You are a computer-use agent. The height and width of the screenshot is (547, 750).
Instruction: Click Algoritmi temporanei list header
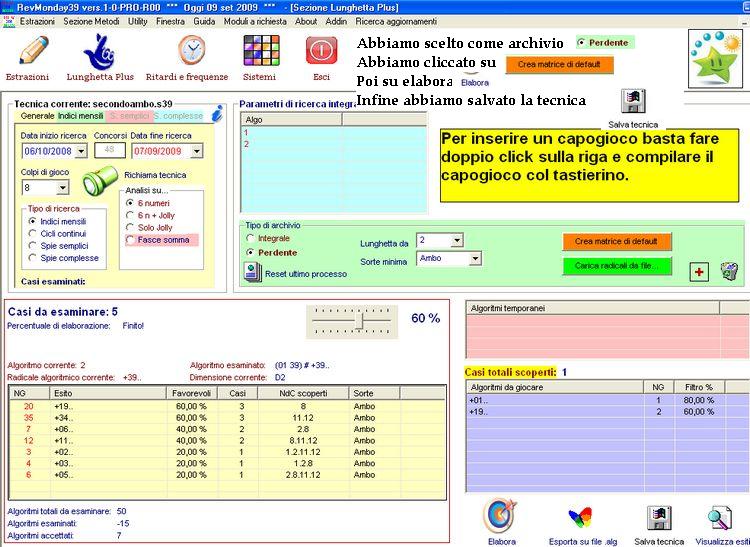point(593,308)
